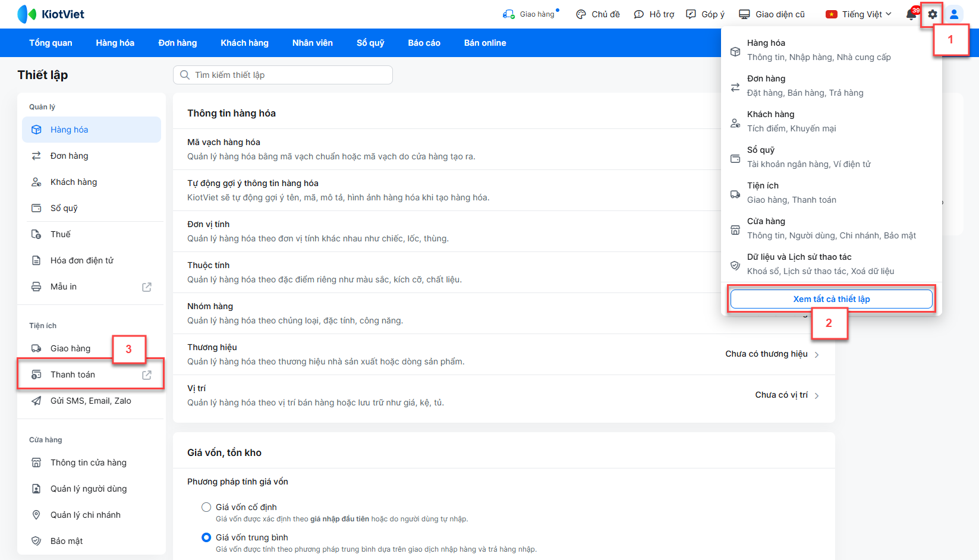Choose Tiện ích in settings dropdown panel
This screenshot has height=560, width=979.
pos(832,193)
